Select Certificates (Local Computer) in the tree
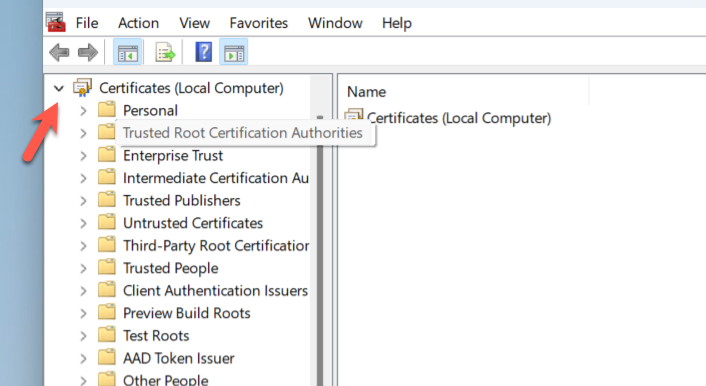 pos(191,88)
